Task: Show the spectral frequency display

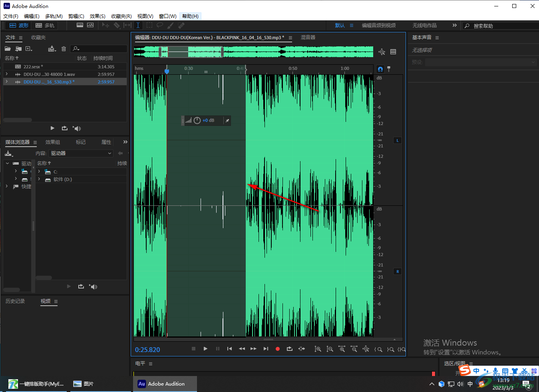Action: point(80,25)
